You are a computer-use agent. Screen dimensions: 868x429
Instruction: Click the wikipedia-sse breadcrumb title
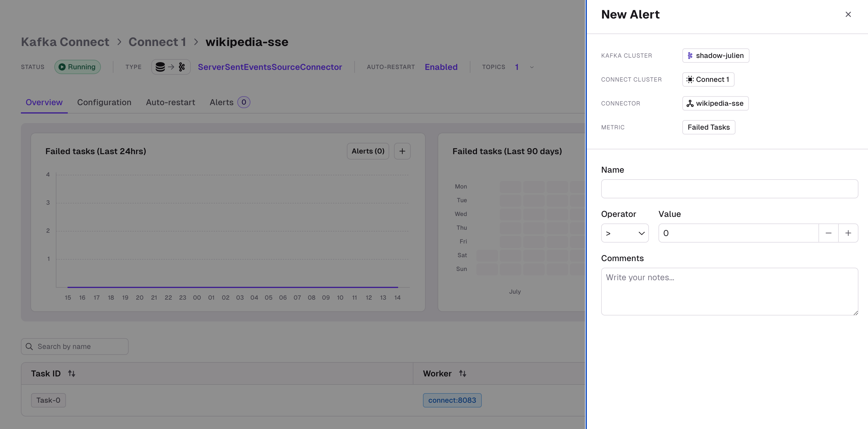pos(247,42)
